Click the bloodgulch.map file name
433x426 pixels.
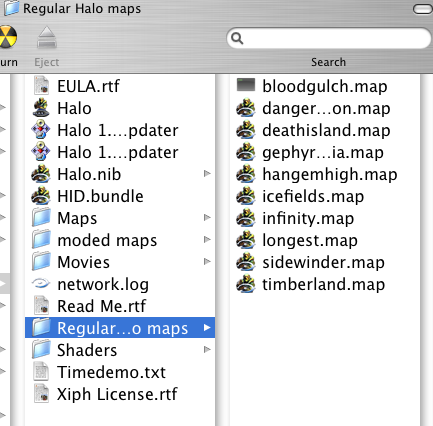[x=325, y=87]
